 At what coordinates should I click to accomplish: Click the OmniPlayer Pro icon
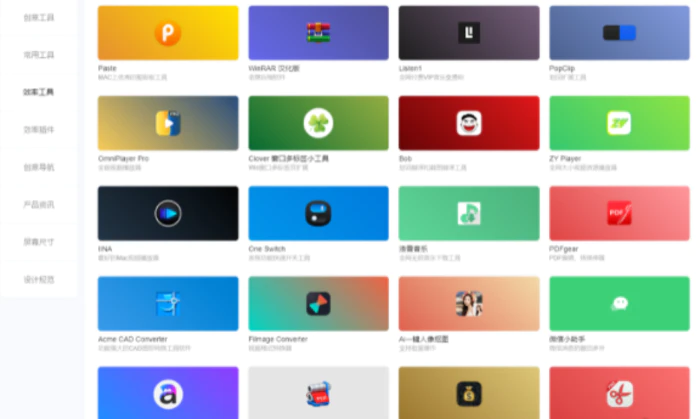pyautogui.click(x=168, y=123)
